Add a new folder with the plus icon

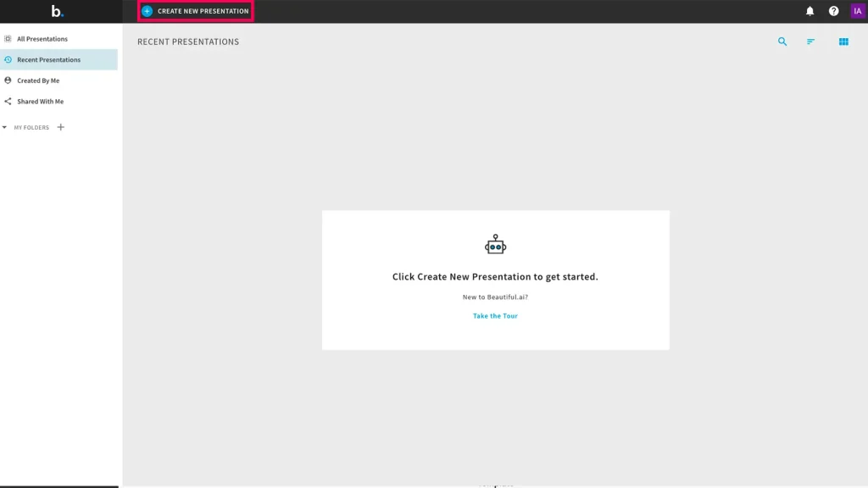pos(60,127)
